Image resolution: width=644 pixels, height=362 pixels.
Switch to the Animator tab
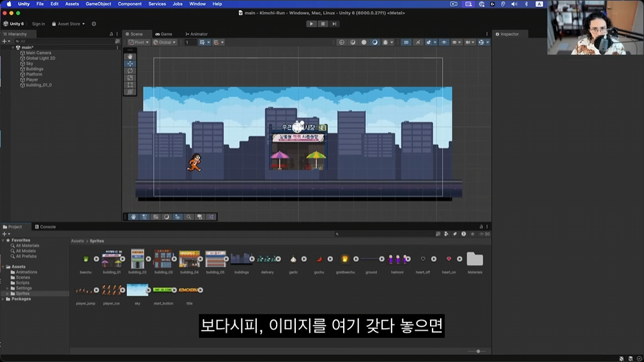[196, 34]
